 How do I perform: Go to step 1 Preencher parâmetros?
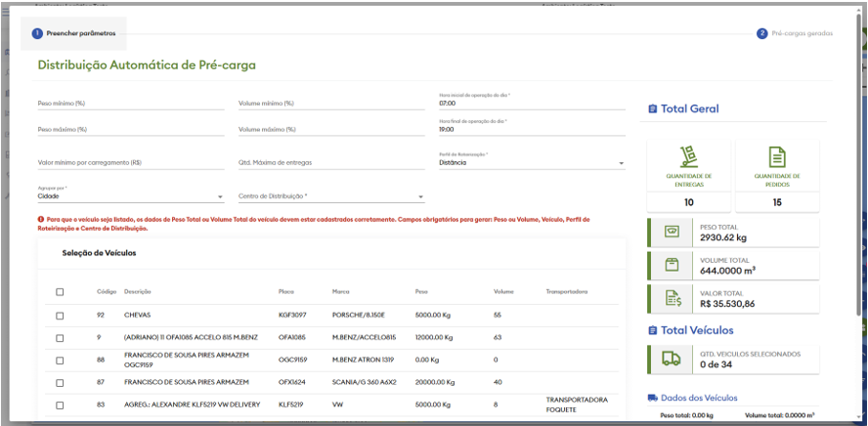pos(74,33)
